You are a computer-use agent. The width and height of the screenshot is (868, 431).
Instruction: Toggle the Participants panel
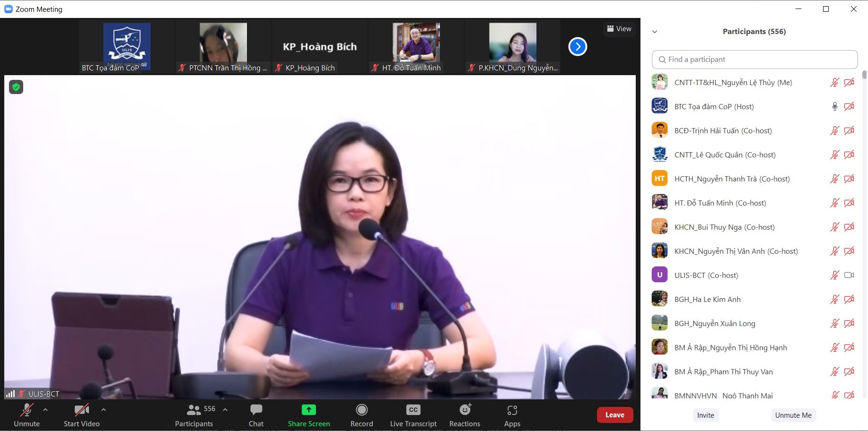[x=194, y=415]
